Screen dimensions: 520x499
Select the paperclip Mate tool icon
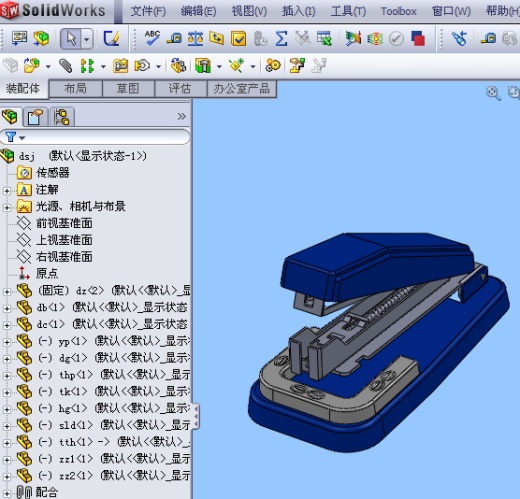(66, 66)
